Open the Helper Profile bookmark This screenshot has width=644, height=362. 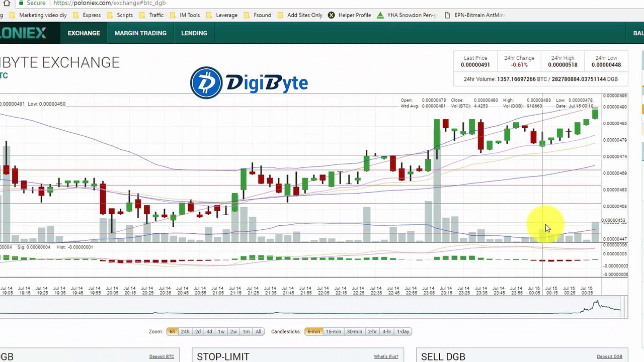coord(350,15)
